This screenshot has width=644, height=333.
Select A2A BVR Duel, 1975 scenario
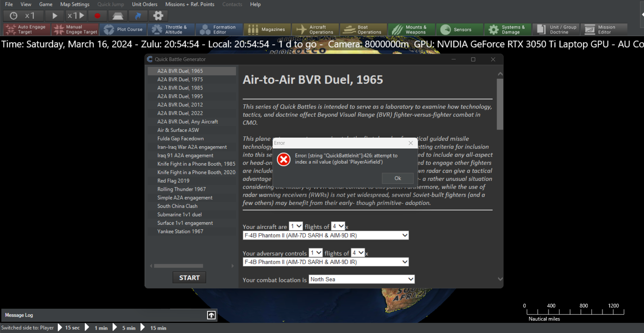coord(192,79)
